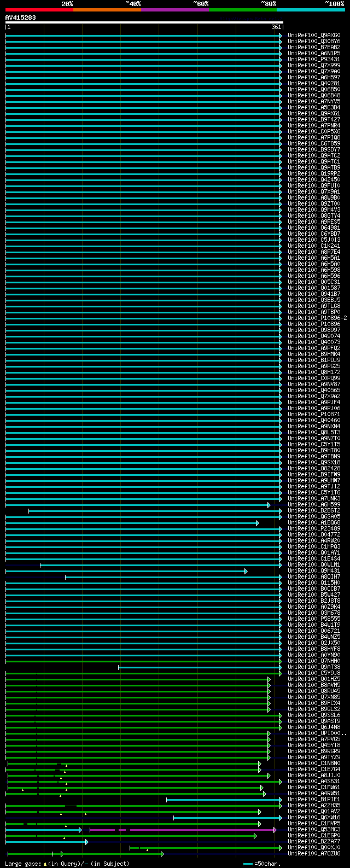Select subject label UniRef100_P10871
This screenshot has width=350, height=868.
pyautogui.click(x=314, y=414)
